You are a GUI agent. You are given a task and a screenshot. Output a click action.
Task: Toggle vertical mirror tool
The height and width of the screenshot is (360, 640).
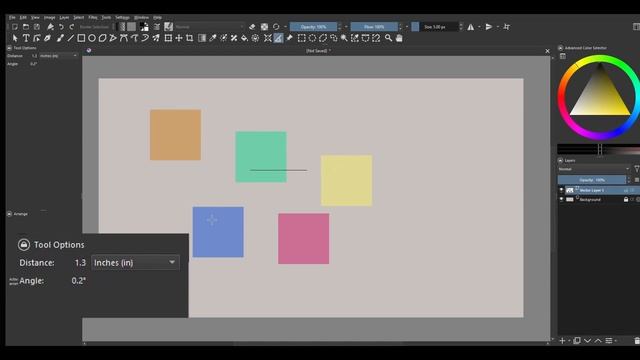(x=489, y=27)
